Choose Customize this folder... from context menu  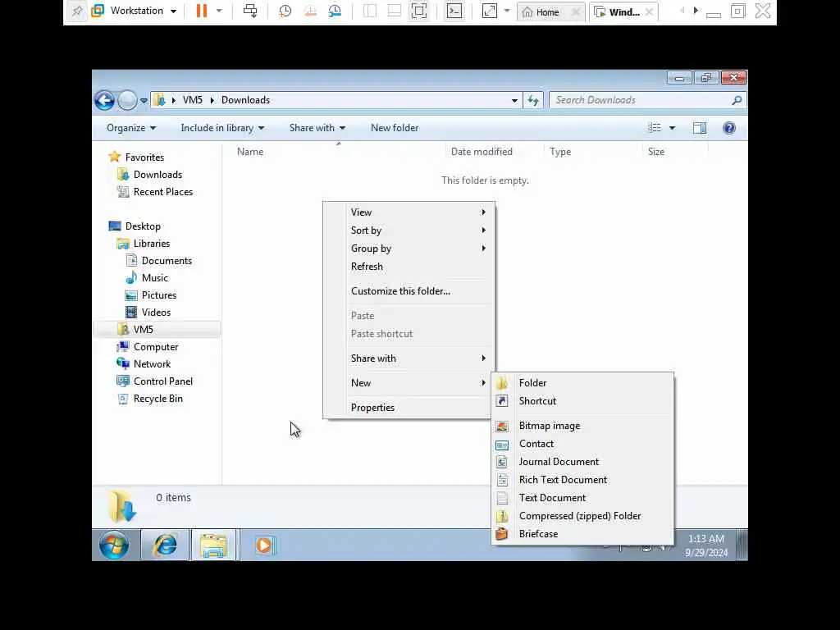point(409,291)
